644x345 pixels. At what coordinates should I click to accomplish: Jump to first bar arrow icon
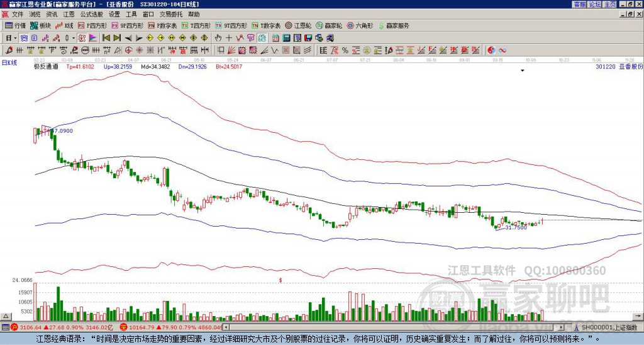tap(106, 38)
